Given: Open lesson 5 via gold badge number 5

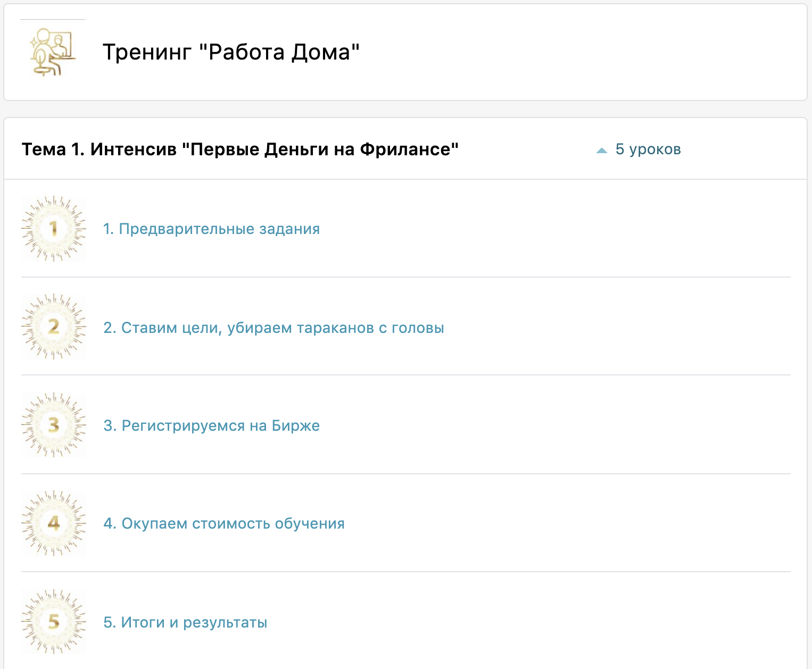Looking at the screenshot, I should [53, 622].
